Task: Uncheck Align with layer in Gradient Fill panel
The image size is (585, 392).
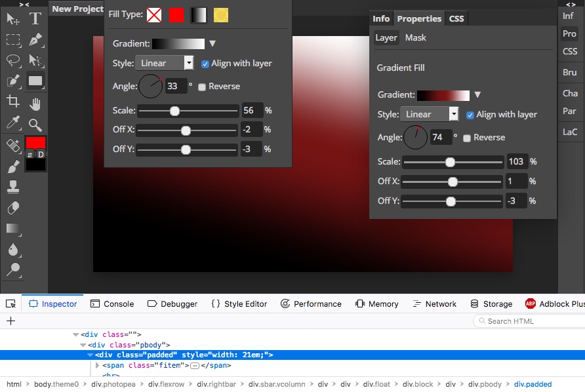Action: coord(470,114)
